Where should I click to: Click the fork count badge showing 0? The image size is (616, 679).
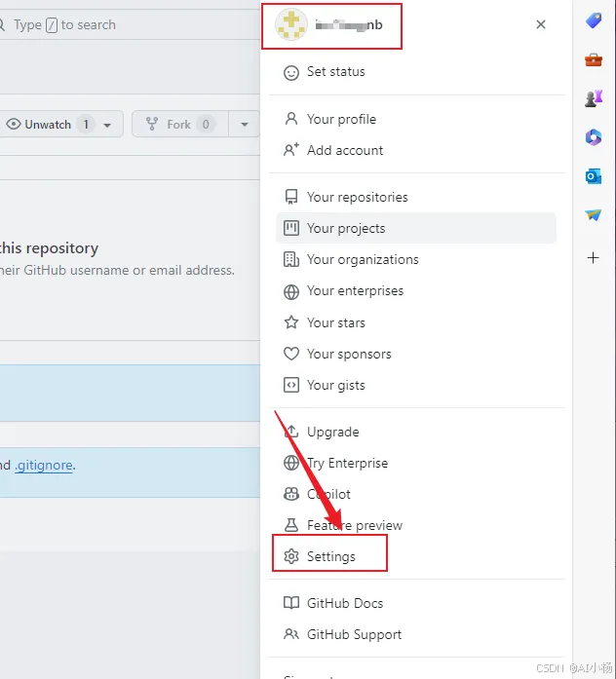206,125
